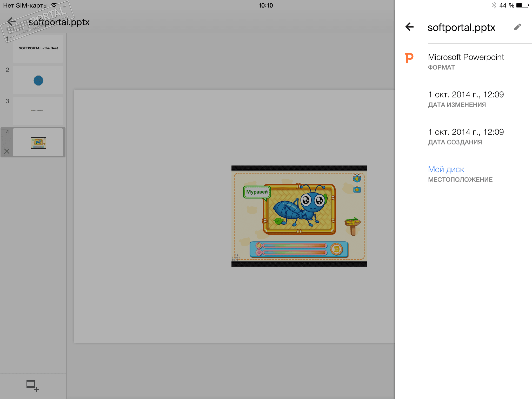Select slide 3 thumbnail
Screen dimensions: 532x399
38,111
